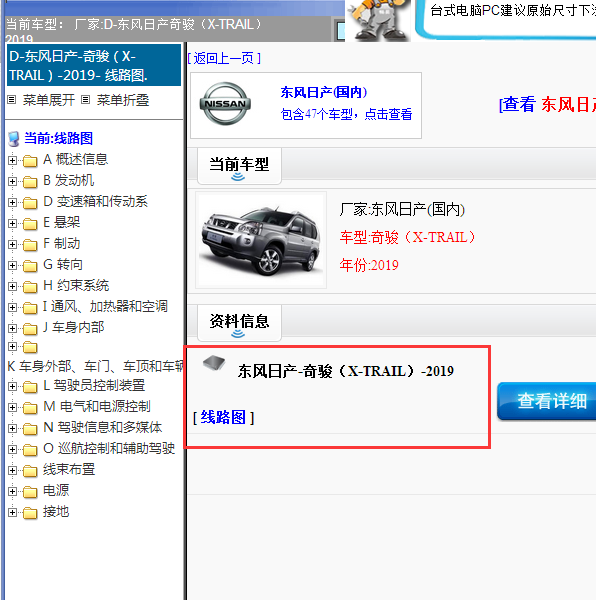The height and width of the screenshot is (600, 596).
Task: Open the K 车身外部、车门、车顶 tree item
Action: (x=95, y=366)
